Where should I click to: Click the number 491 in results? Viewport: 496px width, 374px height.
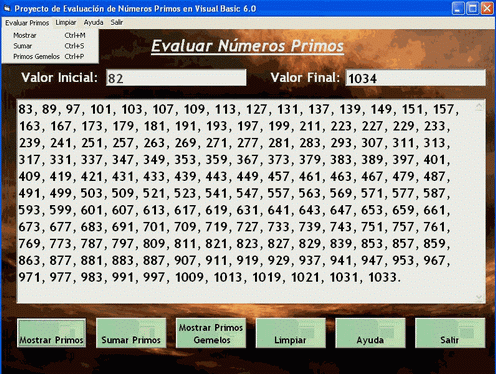(x=29, y=193)
